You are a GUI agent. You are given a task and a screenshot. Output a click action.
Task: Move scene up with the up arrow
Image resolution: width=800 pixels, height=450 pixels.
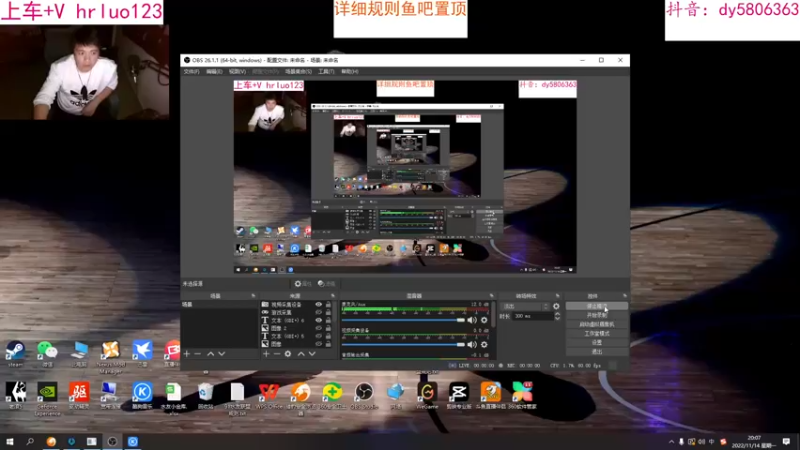[210, 354]
